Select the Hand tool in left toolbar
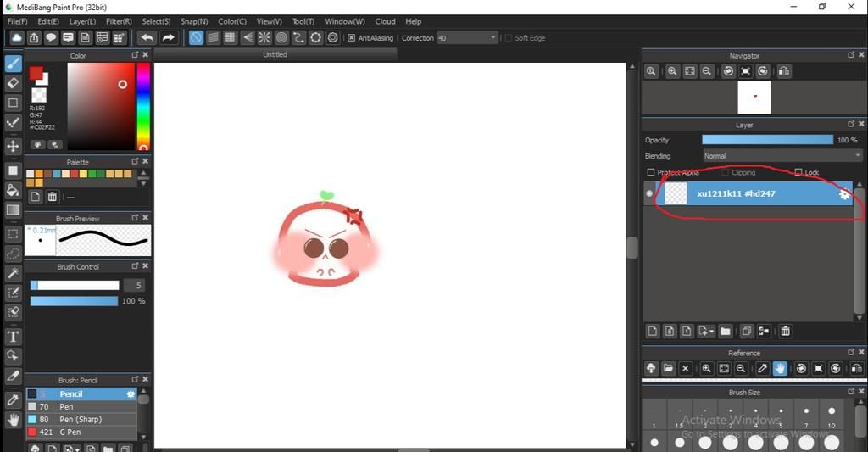This screenshot has height=452, width=868. [14, 419]
